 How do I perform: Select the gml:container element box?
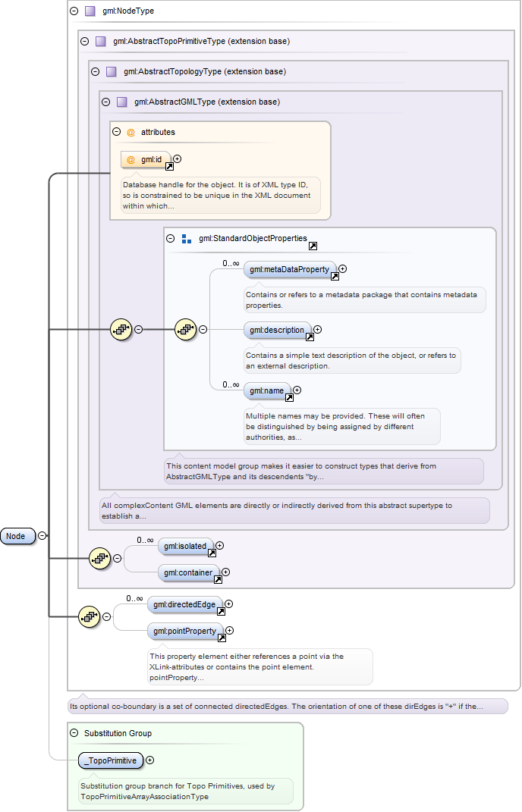point(189,572)
